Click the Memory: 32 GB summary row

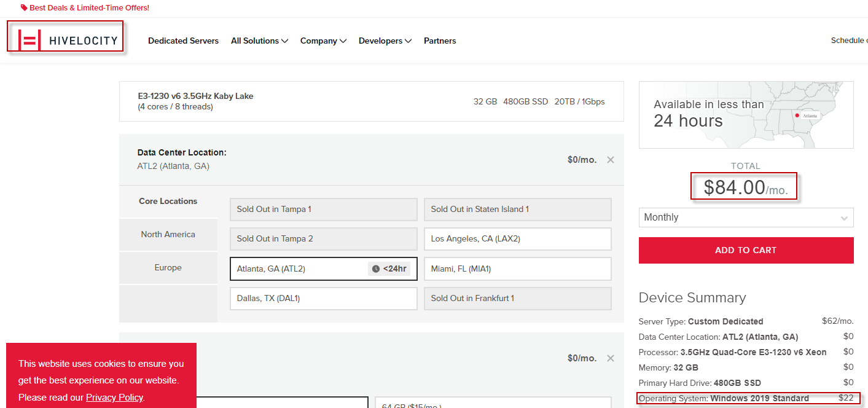click(746, 367)
